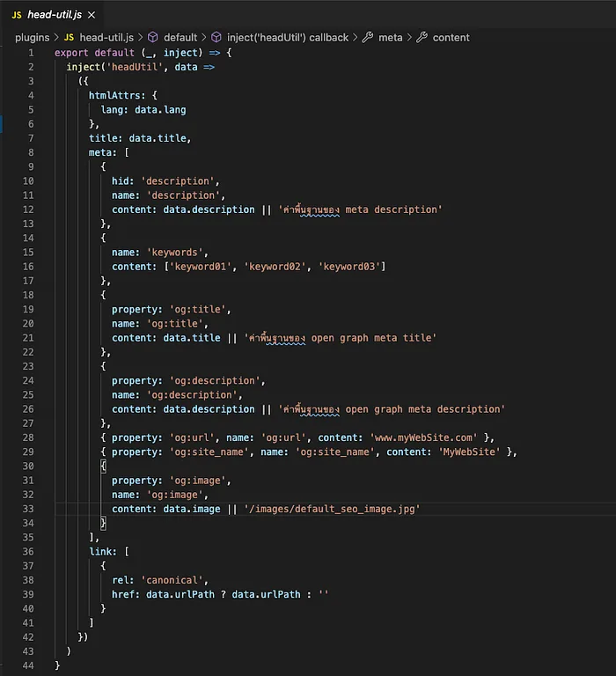This screenshot has height=676, width=616.
Task: Click 'keyword03' string on line 16
Action: 349,267
